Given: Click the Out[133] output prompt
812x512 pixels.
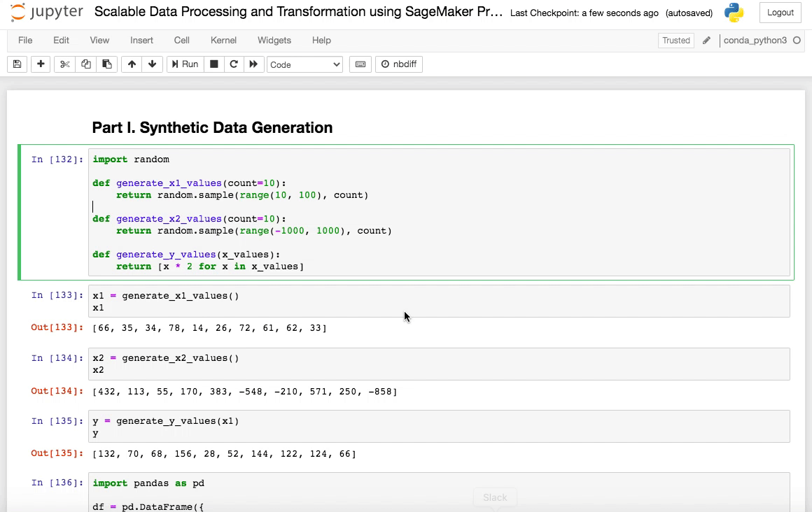Looking at the screenshot, I should pyautogui.click(x=57, y=327).
